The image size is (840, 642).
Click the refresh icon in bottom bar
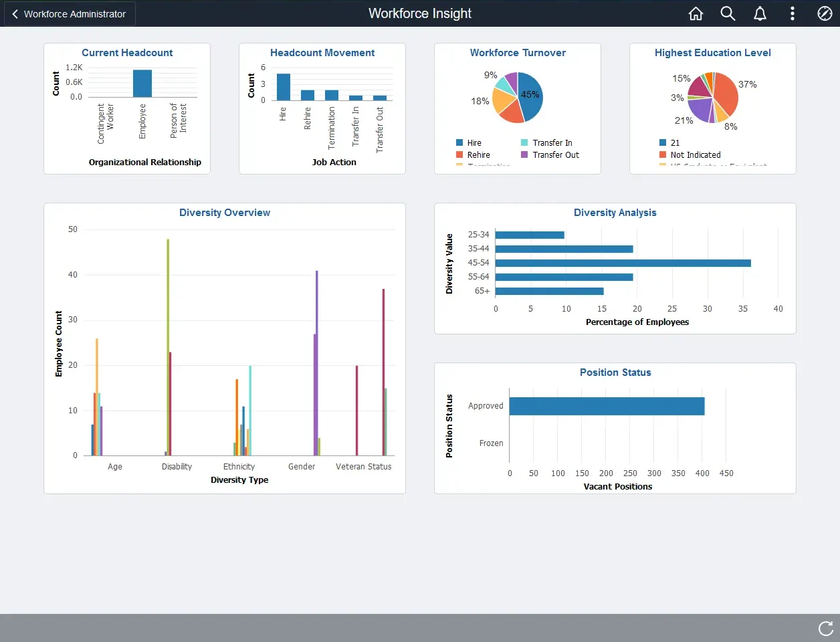tap(826, 628)
